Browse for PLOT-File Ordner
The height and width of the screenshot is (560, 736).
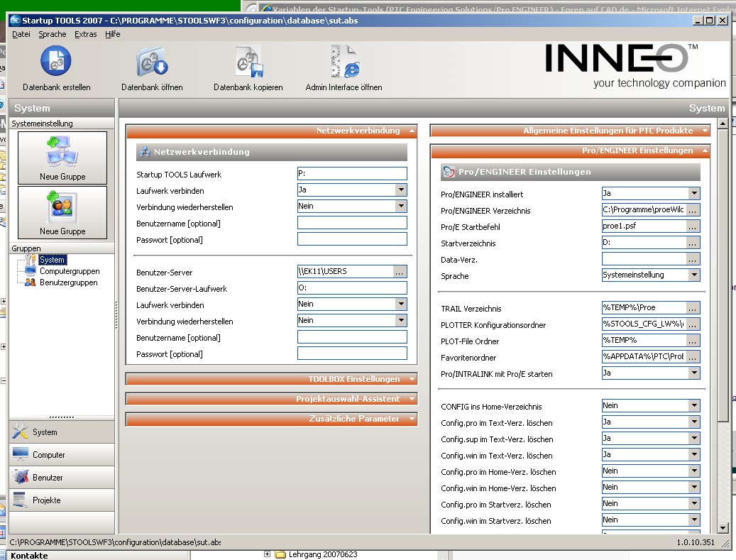692,341
